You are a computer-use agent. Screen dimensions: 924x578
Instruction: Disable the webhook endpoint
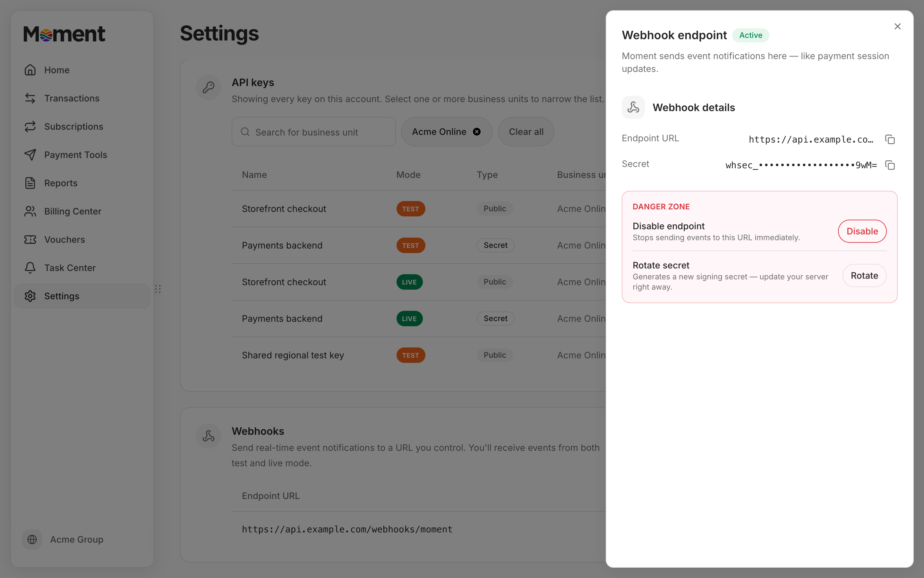point(862,231)
